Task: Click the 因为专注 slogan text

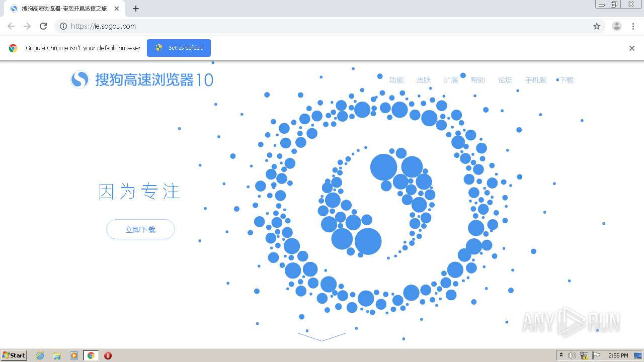Action: point(139,192)
